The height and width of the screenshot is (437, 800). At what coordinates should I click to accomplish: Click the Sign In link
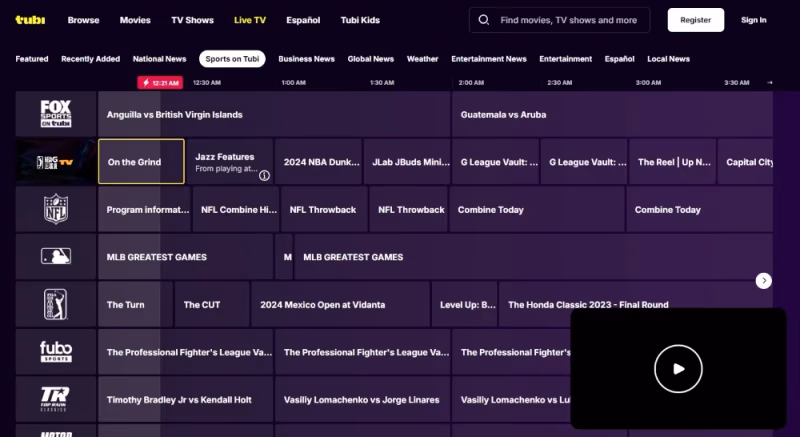(x=754, y=20)
